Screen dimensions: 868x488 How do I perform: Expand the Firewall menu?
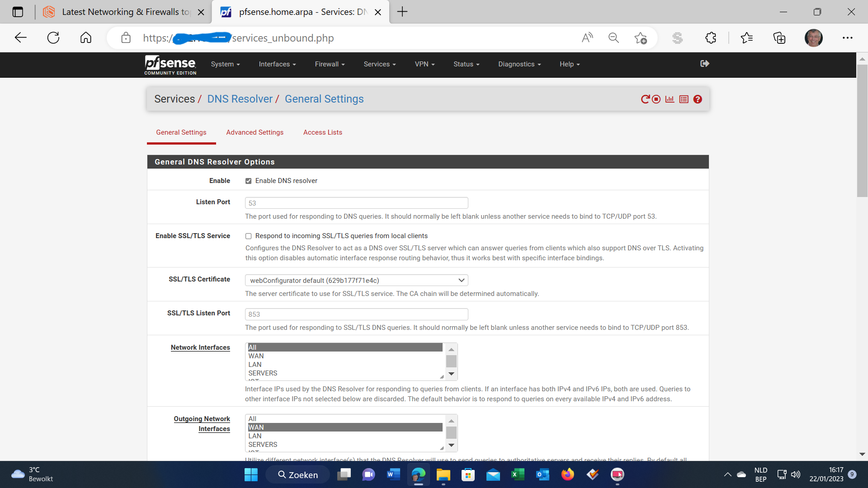pyautogui.click(x=330, y=64)
